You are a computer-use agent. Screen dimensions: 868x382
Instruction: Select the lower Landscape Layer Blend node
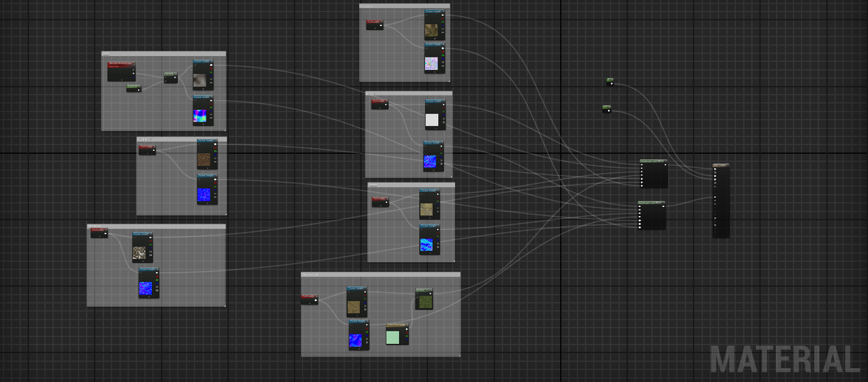coord(652,215)
